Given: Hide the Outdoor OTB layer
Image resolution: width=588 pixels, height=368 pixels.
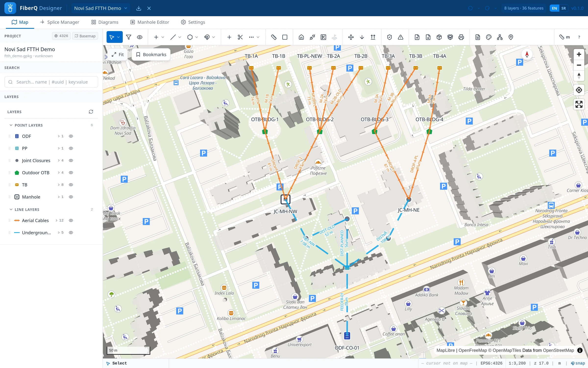Looking at the screenshot, I should click(71, 172).
